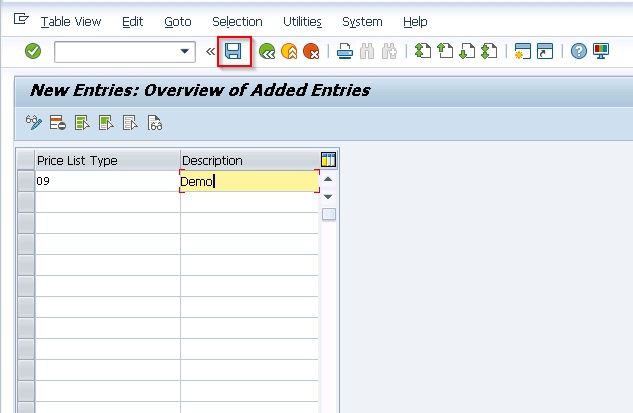This screenshot has width=633, height=413.
Task: Click the yellow Exit icon
Action: click(289, 52)
